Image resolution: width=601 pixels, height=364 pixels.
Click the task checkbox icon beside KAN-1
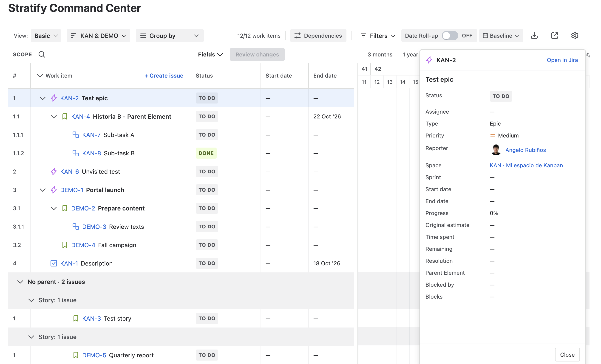[54, 263]
